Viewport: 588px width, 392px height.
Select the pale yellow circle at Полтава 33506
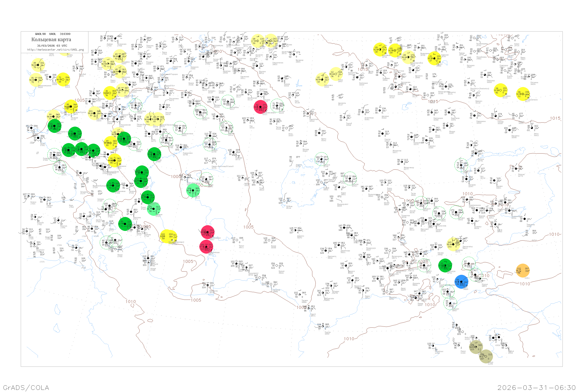pos(38,65)
